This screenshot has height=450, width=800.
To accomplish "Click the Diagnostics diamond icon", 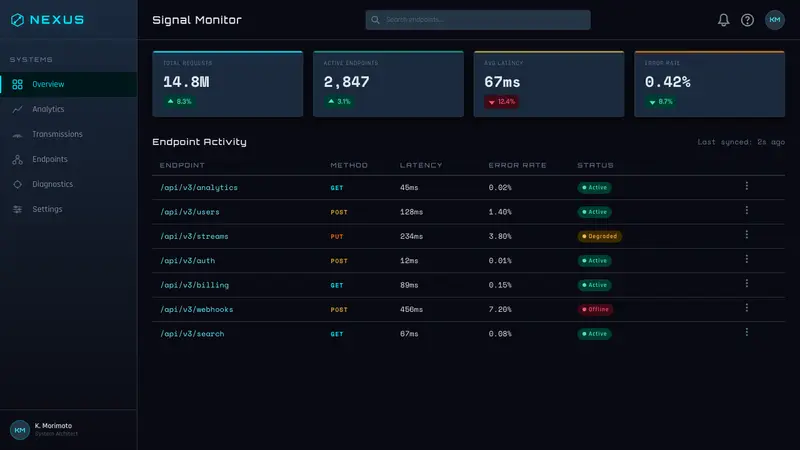I will (x=17, y=184).
